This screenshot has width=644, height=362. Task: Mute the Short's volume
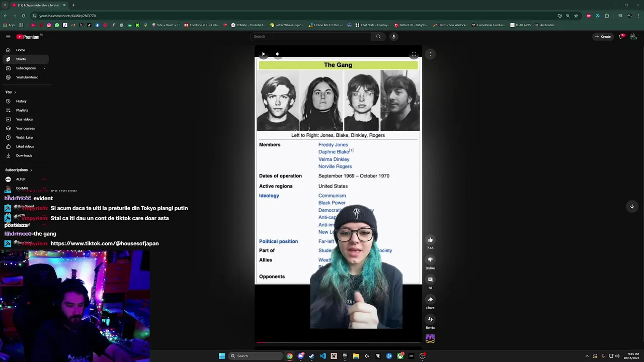click(277, 54)
